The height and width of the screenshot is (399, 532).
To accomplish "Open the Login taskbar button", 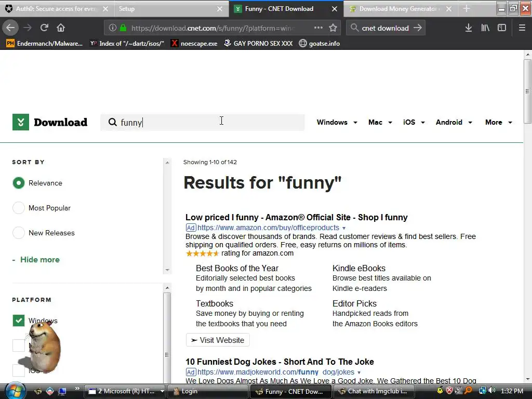I will (209, 391).
